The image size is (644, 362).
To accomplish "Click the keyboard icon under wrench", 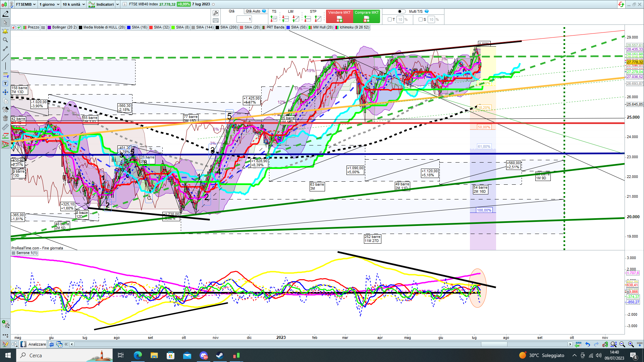I will point(216,20).
